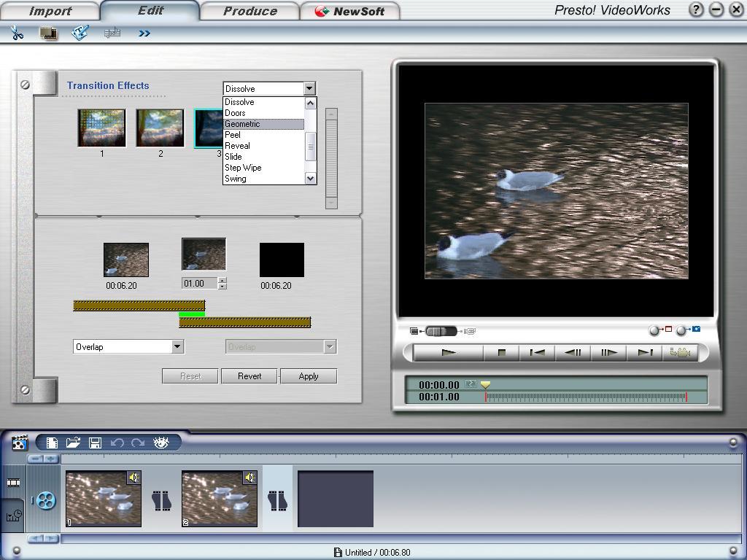
Task: Open the NewSoft tab
Action: coord(349,10)
